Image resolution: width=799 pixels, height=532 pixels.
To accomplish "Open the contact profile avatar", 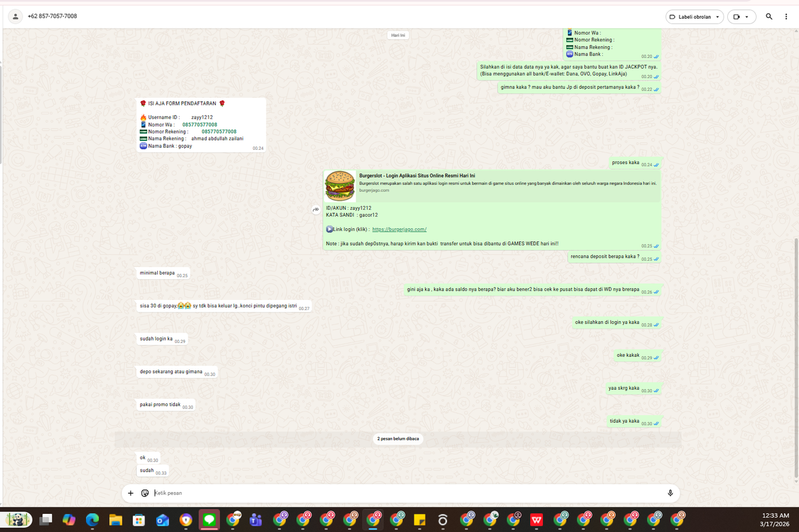I will [16, 16].
